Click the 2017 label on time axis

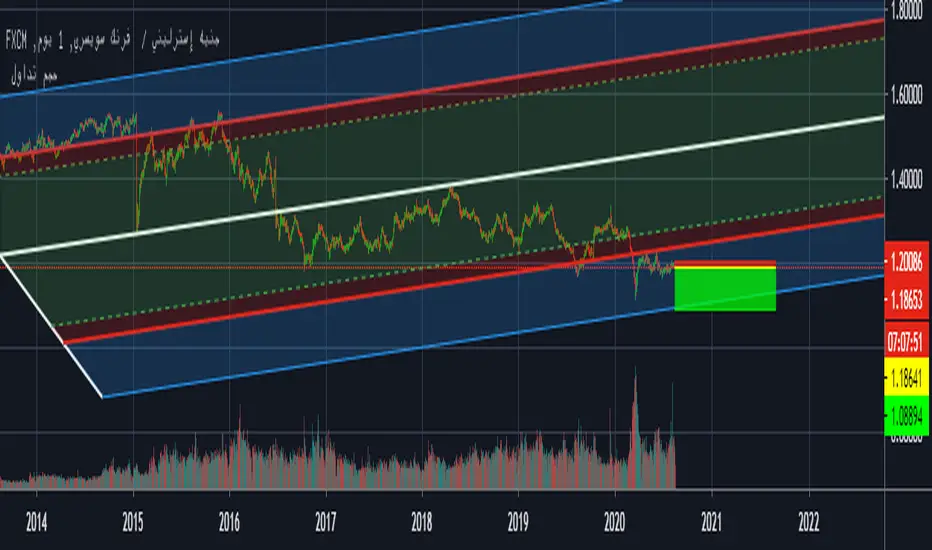(x=326, y=522)
